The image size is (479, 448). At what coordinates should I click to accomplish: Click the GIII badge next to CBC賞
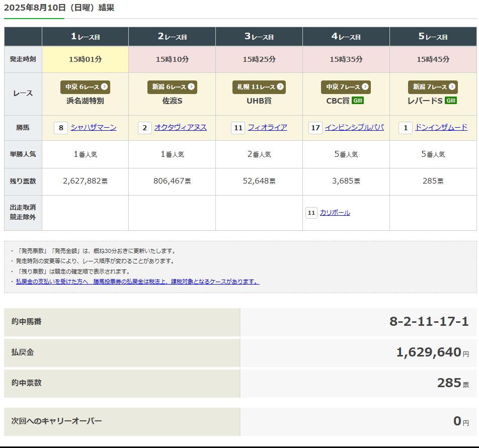[358, 101]
